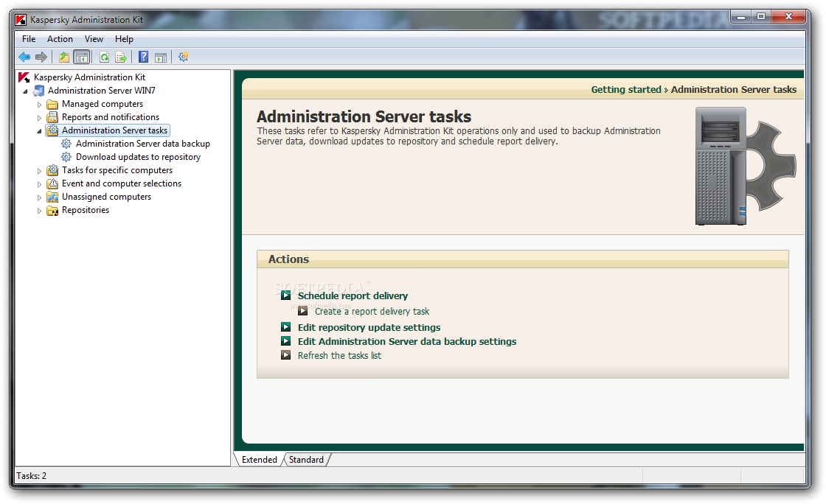
Task: Click the Schedule report delivery link
Action: click(x=353, y=295)
